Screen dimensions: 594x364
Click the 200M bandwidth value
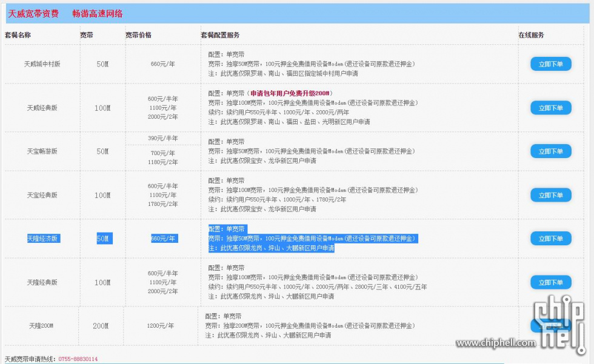pos(101,326)
